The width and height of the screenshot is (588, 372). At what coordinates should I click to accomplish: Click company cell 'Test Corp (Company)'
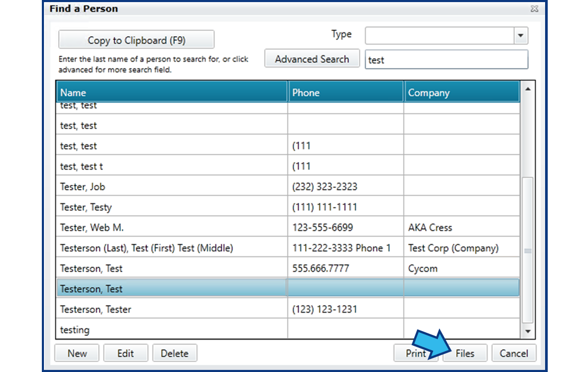453,248
